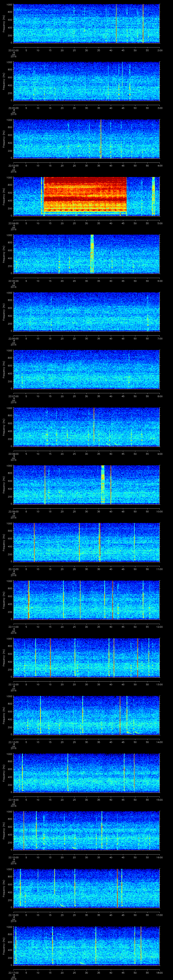Click the 22:05:00 start time label
Image resolution: width=173 pixels, height=980 pixels.
(x=13, y=281)
